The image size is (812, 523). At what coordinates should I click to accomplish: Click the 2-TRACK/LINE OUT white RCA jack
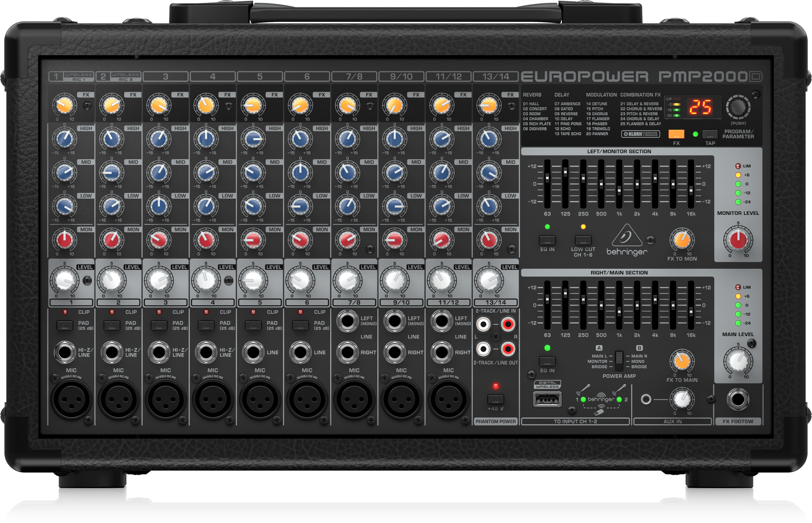(483, 349)
